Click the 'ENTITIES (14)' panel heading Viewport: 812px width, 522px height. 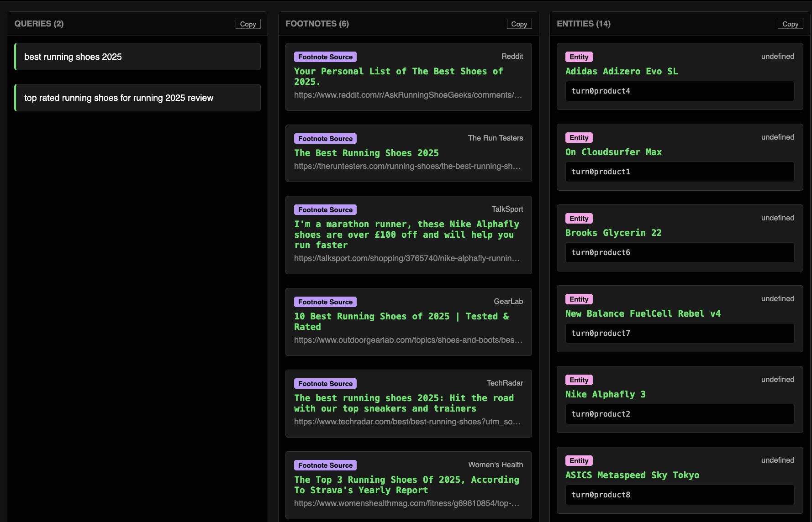[x=583, y=24]
